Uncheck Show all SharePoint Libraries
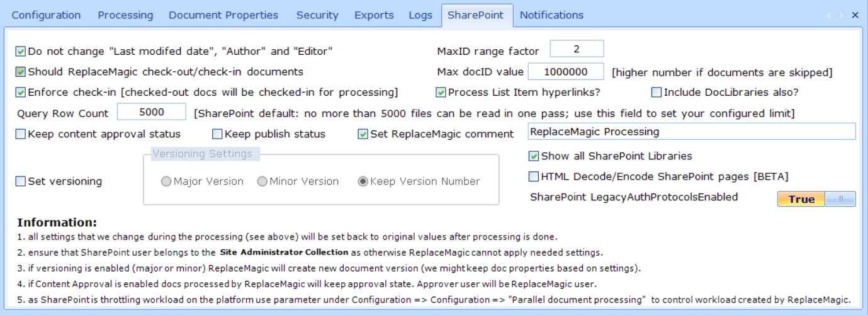The image size is (868, 315). pos(534,156)
